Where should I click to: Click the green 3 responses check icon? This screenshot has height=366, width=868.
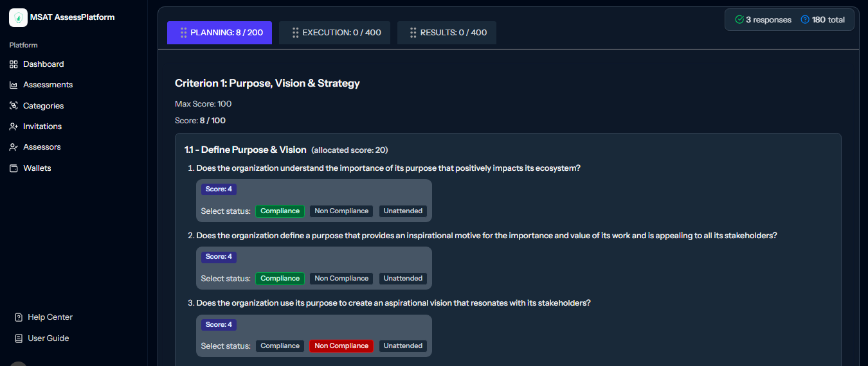(x=739, y=20)
